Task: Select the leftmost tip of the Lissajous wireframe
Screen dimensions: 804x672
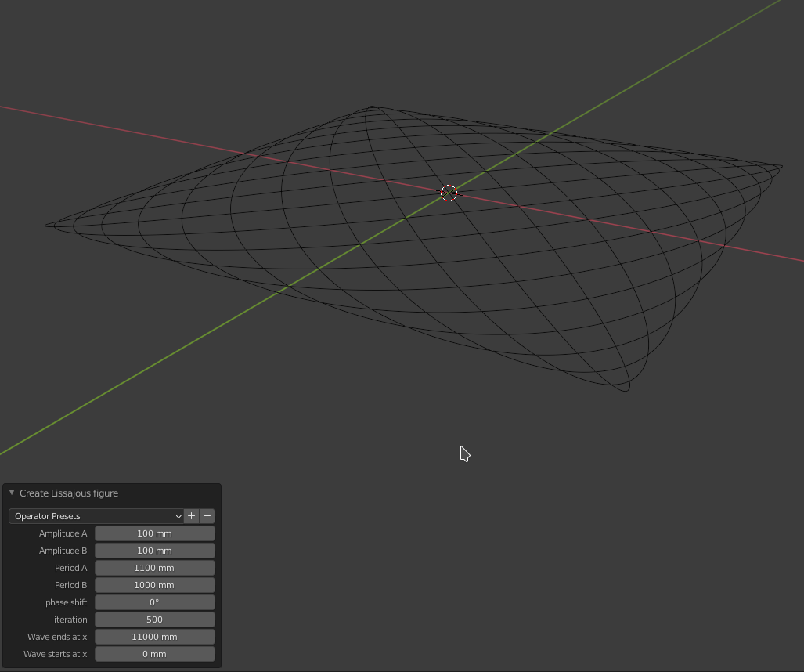Action: 47,226
